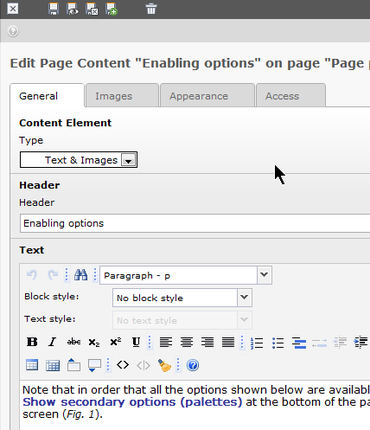
Task: Click the bold text Show secondary options (palettes)
Action: click(x=132, y=402)
